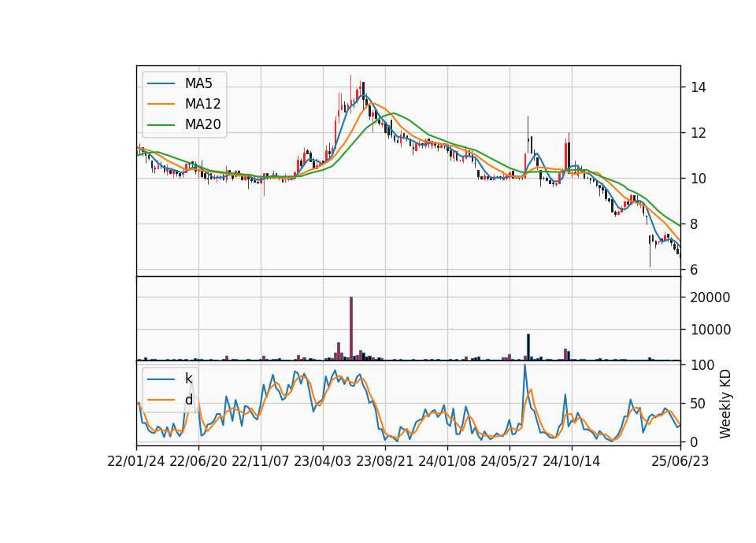Click the 25/06/23 date axis label
Screen dimensions: 756x543
pos(680,461)
